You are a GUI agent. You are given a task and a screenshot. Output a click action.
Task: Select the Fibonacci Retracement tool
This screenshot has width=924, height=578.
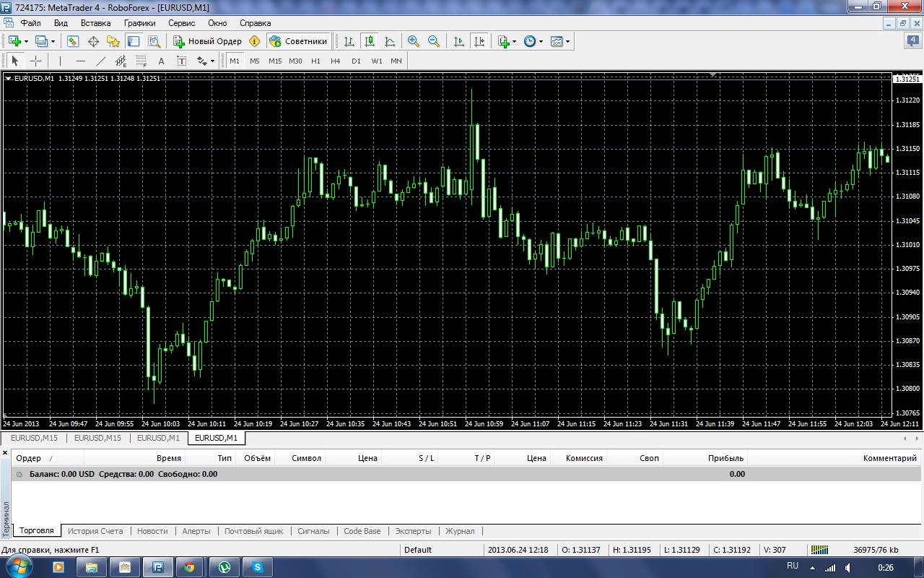141,61
